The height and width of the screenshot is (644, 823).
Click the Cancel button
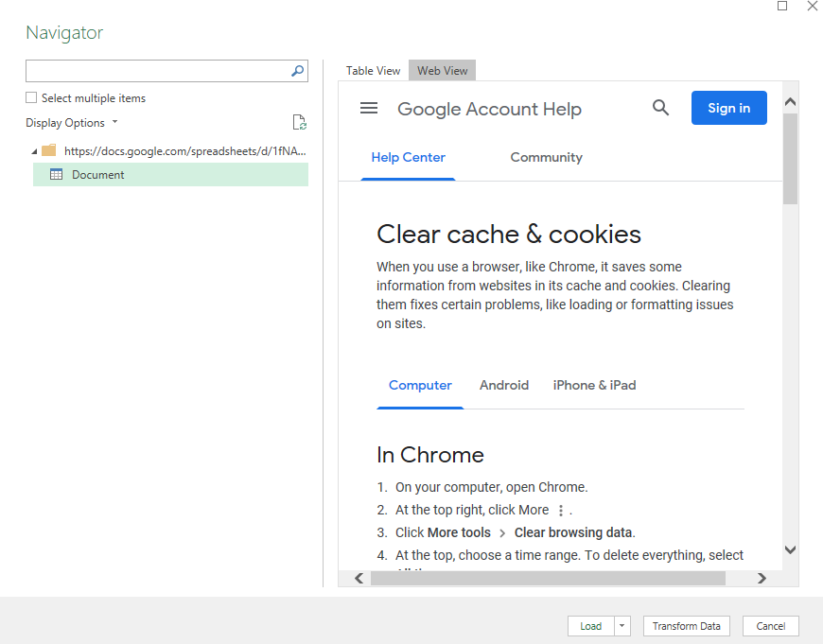tap(770, 626)
